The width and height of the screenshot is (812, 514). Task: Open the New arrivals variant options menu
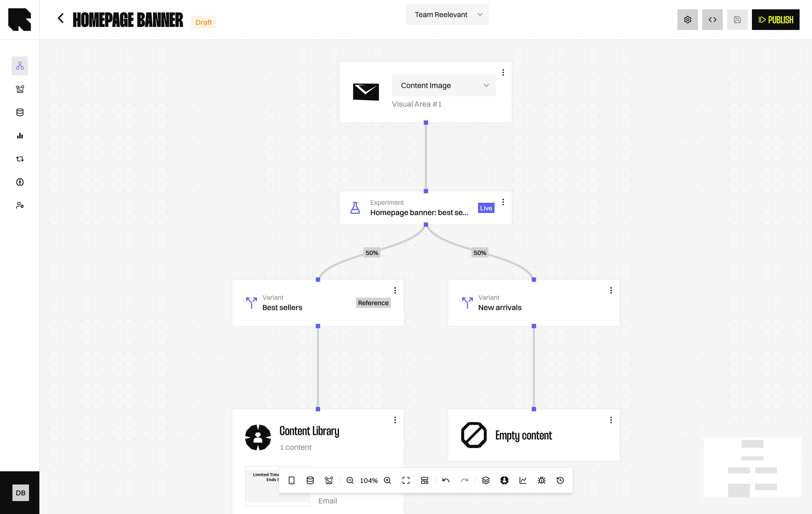[611, 290]
